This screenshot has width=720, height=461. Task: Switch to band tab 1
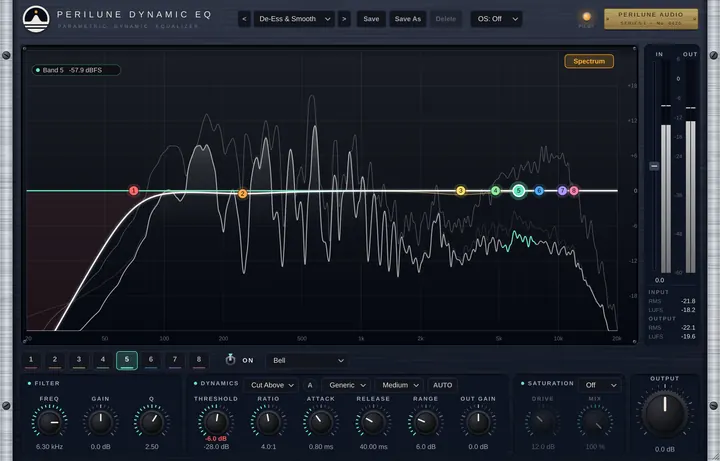pyautogui.click(x=31, y=360)
